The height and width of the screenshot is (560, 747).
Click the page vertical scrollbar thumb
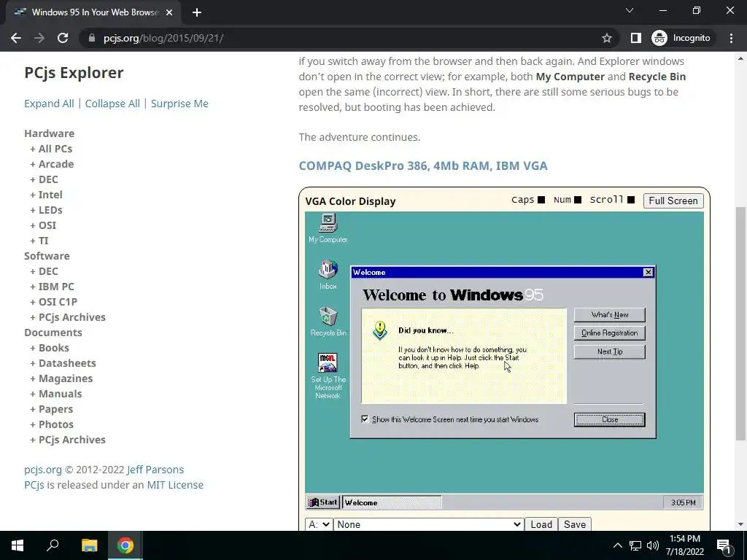point(741,324)
